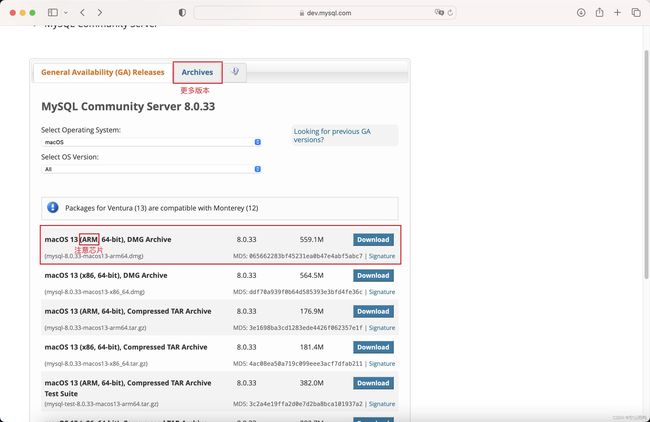Click the dev.mysql.com address bar
Screen dimensions: 650x422
pos(325,13)
